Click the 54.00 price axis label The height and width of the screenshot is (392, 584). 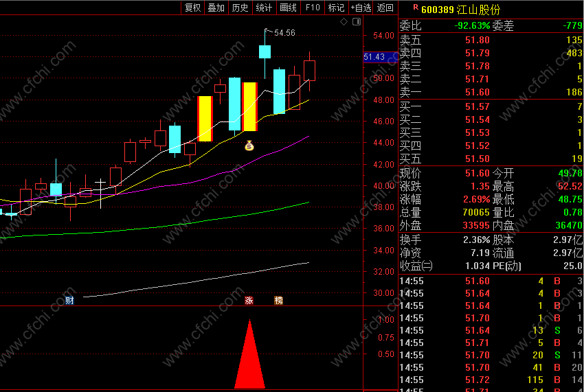pos(383,36)
